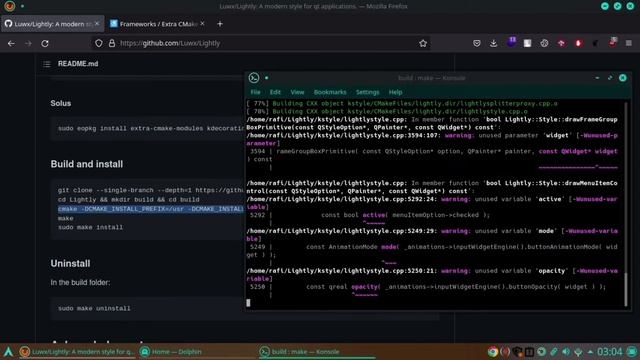The height and width of the screenshot is (360, 640).
Task: Click the URL address bar
Action: [261, 43]
